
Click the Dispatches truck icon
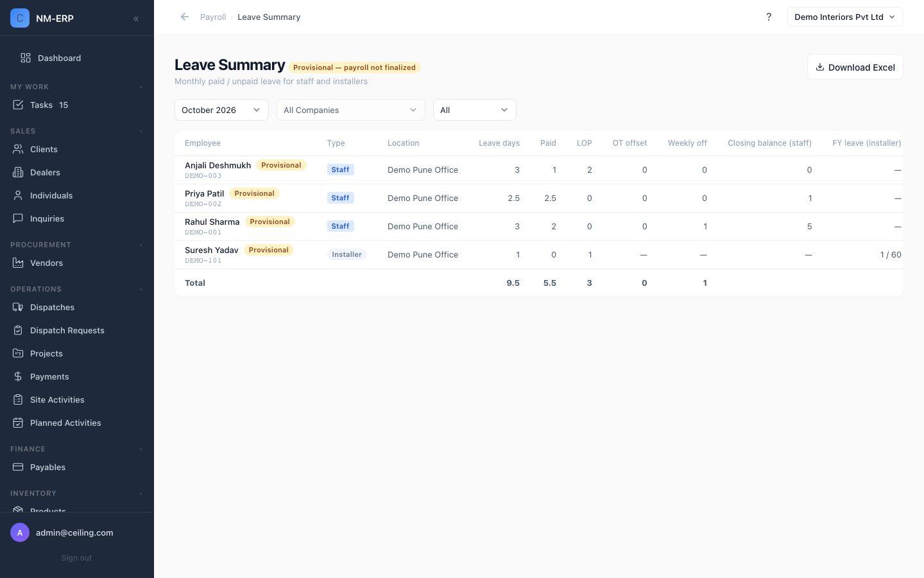(18, 307)
